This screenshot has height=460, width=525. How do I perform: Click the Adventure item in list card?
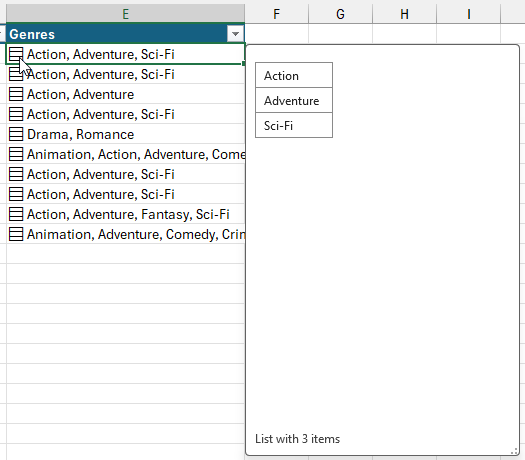pyautogui.click(x=294, y=100)
